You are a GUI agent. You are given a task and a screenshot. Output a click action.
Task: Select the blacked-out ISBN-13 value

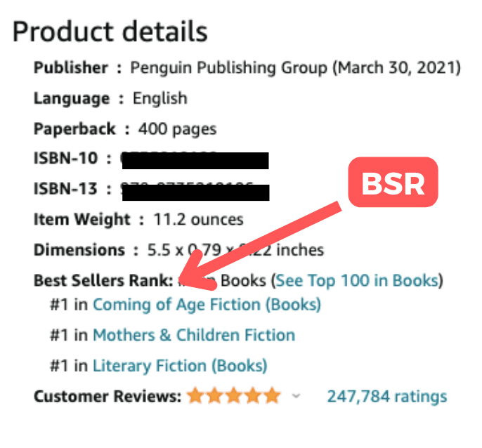[x=195, y=192]
